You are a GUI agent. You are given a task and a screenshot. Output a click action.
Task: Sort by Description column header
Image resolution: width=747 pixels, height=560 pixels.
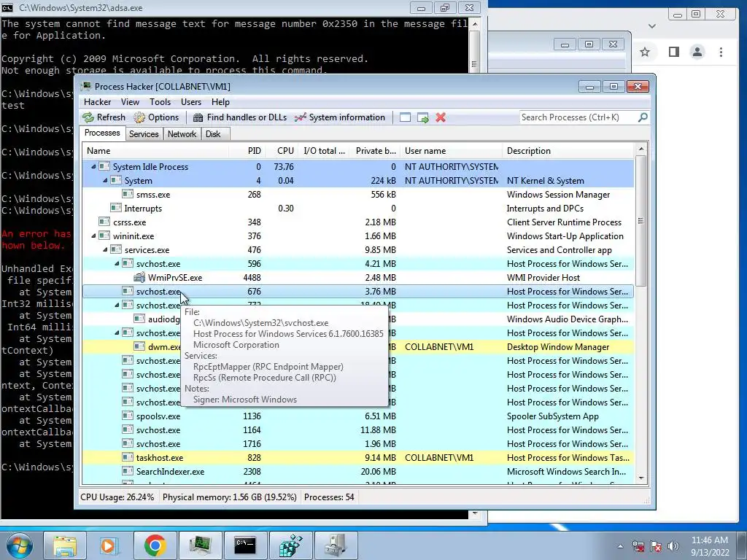click(568, 151)
